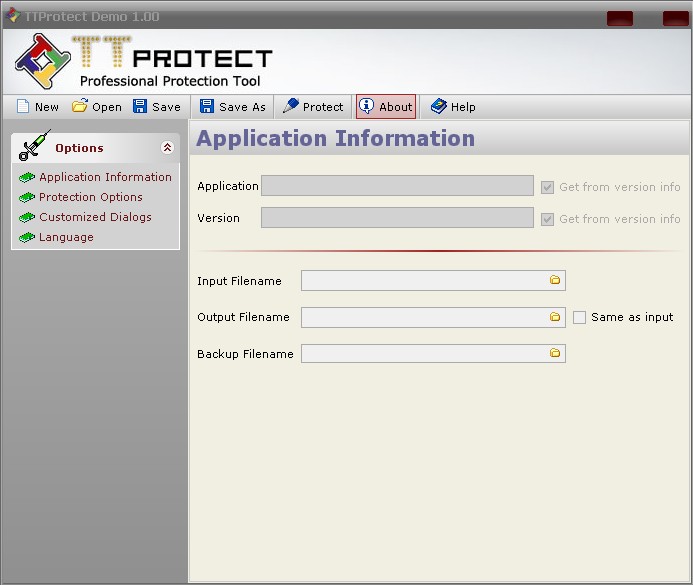Image resolution: width=693 pixels, height=585 pixels.
Task: Click the Application Information heading
Action: pos(335,138)
